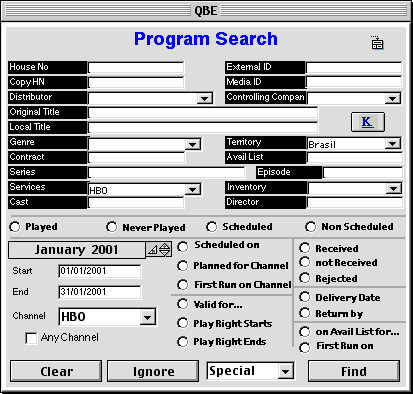
Task: Click the month stepper arrows beside January 2001
Action: [165, 250]
